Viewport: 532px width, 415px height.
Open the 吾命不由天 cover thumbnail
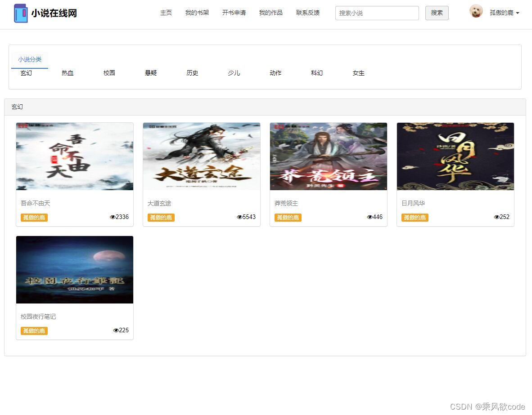(x=75, y=156)
